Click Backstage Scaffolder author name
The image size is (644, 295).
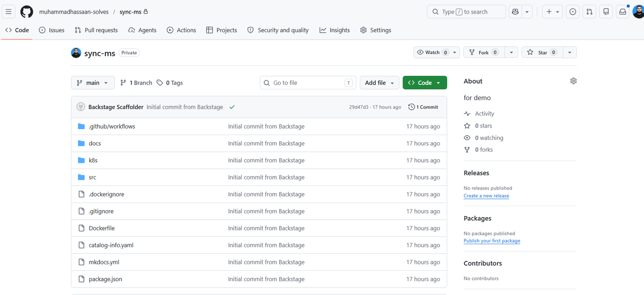pyautogui.click(x=116, y=107)
